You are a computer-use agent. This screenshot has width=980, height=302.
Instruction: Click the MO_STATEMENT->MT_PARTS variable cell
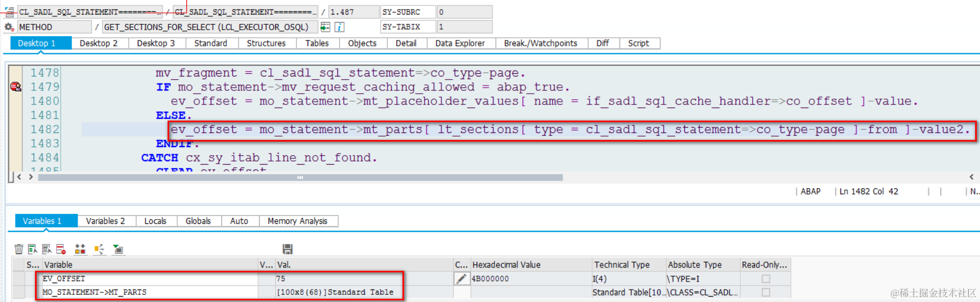tap(150, 292)
